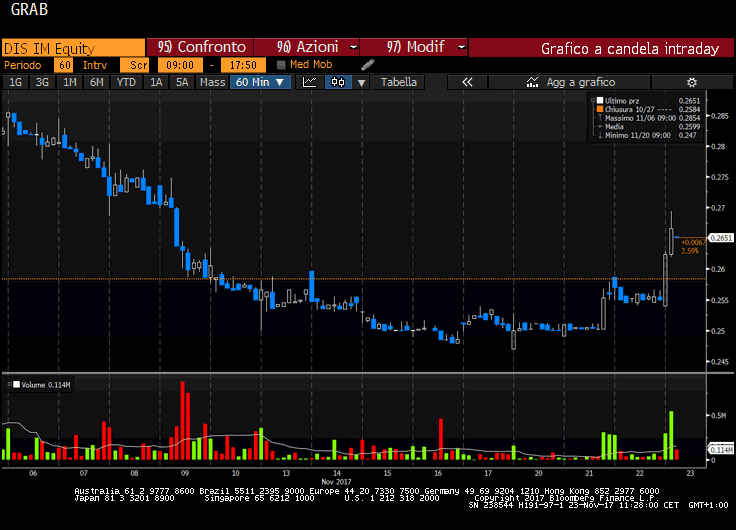
Task: Switch to the YTD range tab
Action: (126, 82)
